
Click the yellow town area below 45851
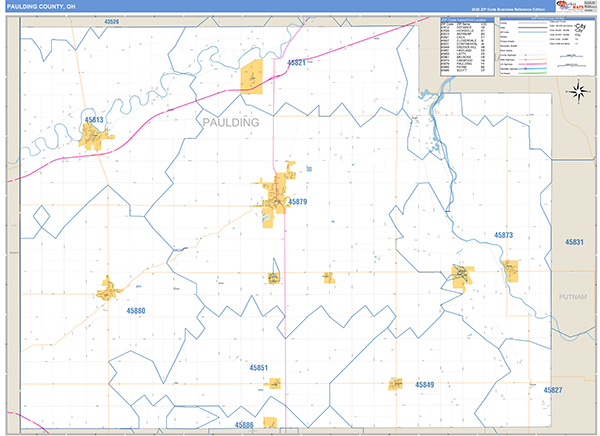click(275, 384)
